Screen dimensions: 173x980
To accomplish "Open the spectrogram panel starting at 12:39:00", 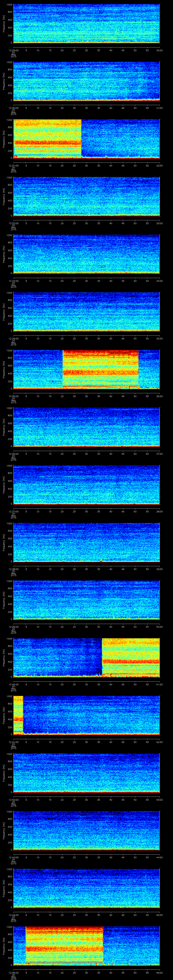I will point(87,600).
